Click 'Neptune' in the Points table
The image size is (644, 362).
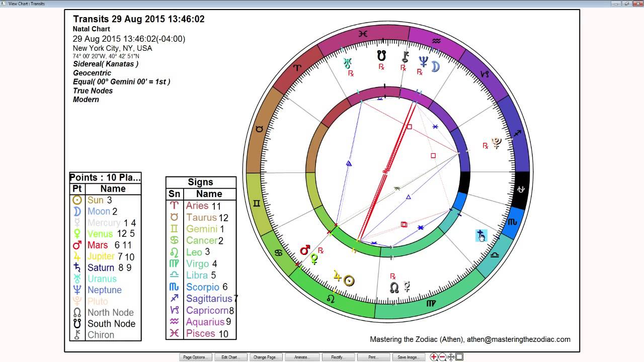tap(105, 290)
